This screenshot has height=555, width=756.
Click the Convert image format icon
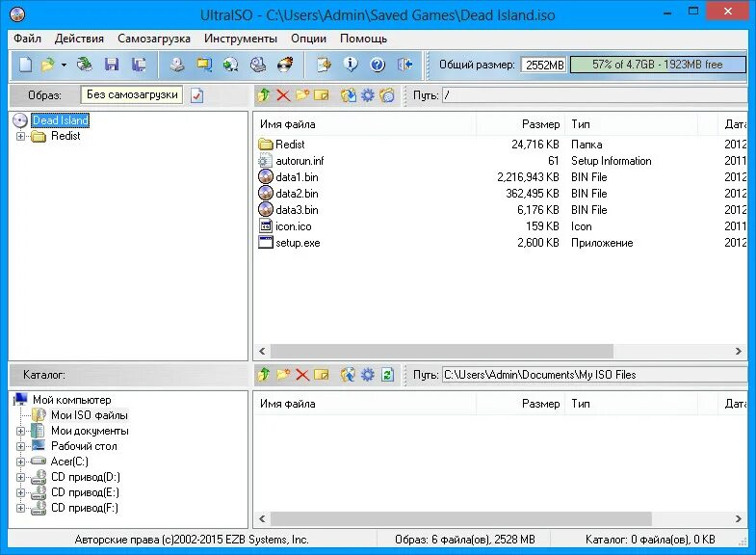coord(204,65)
